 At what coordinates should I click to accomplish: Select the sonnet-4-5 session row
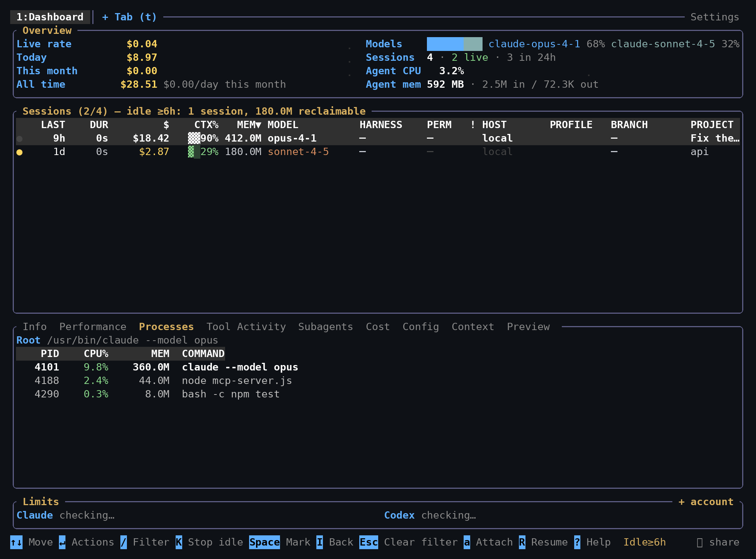pos(378,152)
